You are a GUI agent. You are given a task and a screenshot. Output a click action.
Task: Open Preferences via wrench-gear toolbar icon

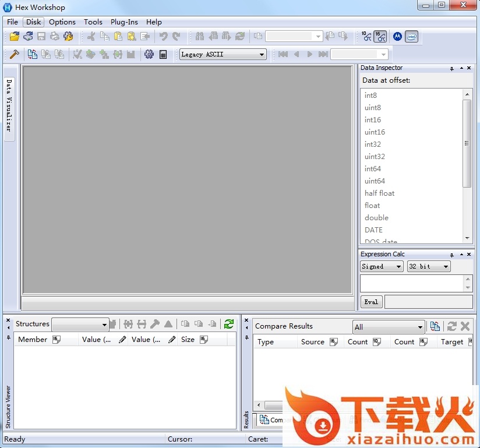click(x=68, y=37)
